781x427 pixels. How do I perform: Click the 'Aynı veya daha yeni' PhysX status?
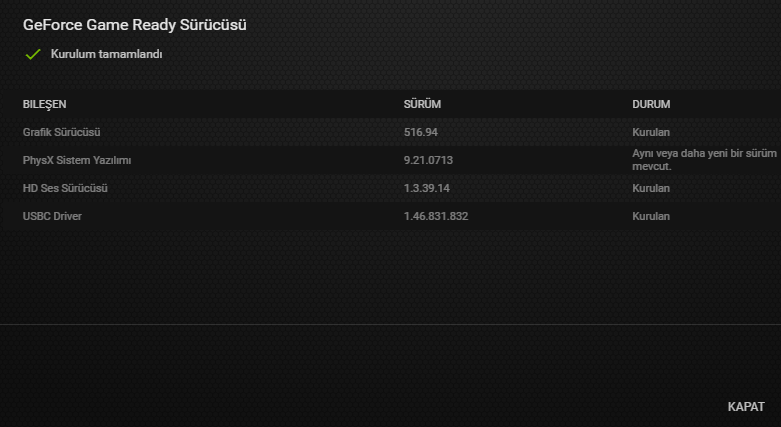tap(704, 160)
